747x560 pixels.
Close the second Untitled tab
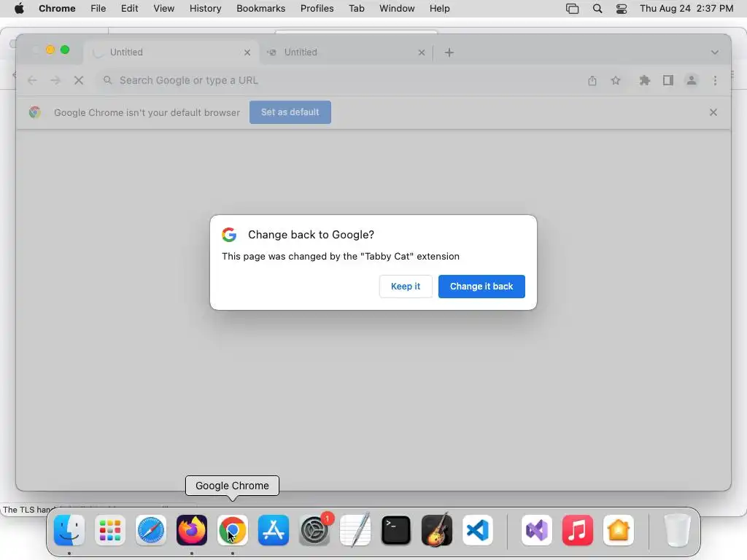click(421, 52)
